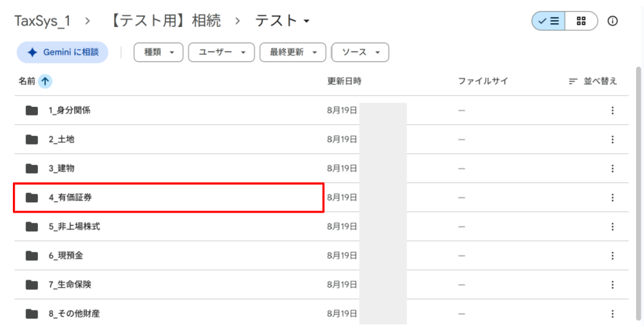644x326 pixels.
Task: Click the 並べ替え sort button
Action: (x=593, y=81)
